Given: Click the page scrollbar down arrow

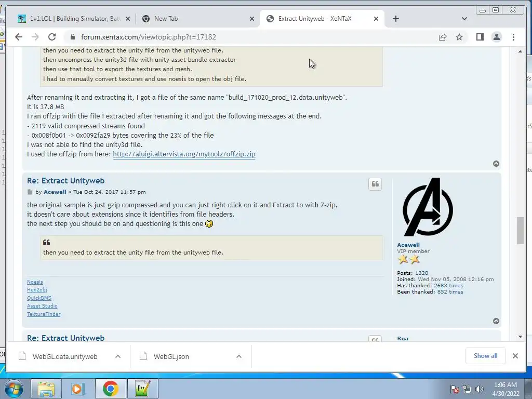Looking at the screenshot, I should click(521, 337).
